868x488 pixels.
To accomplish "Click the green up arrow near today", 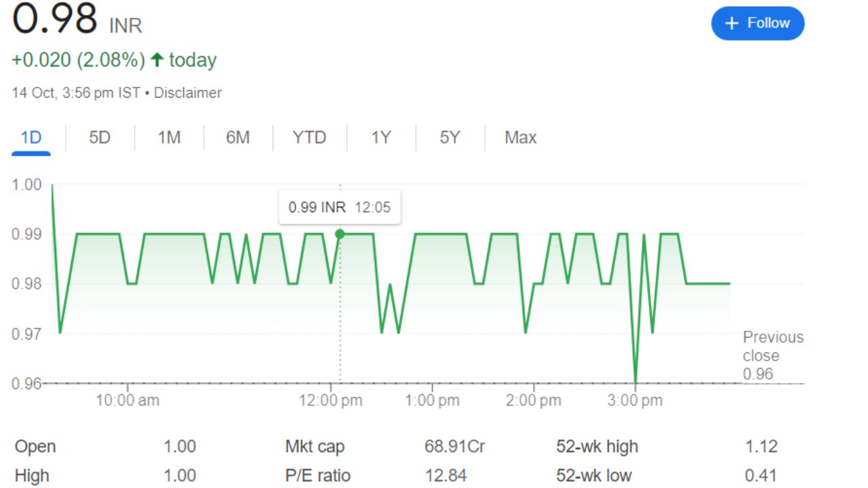I will point(157,60).
